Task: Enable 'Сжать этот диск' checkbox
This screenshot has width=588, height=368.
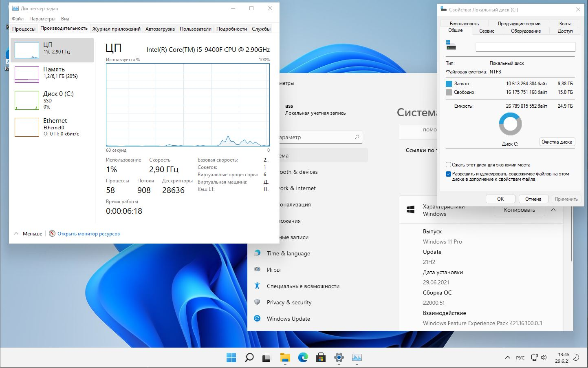Action: (449, 165)
